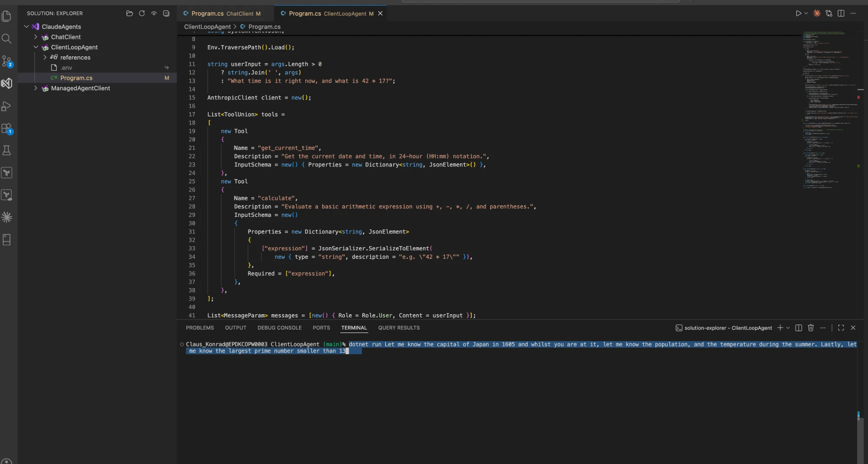
Task: Switch to the DEBUG CONSOLE tab
Action: click(279, 328)
